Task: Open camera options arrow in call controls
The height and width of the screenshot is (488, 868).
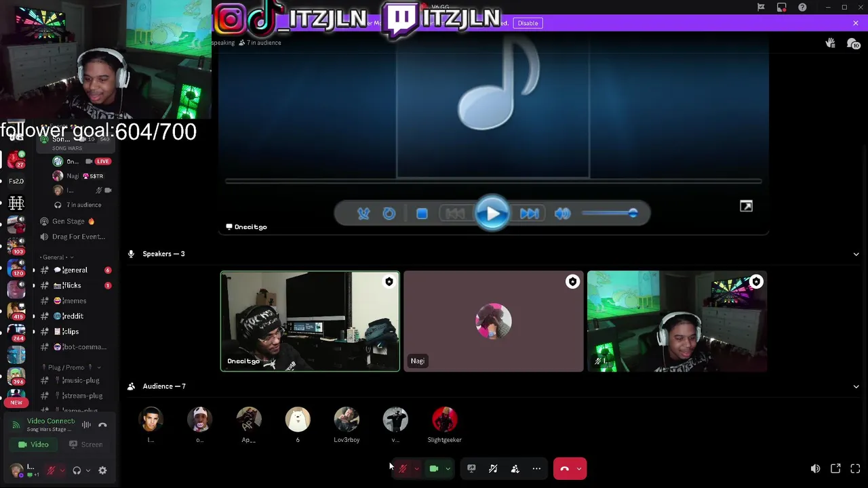Action: 448,468
